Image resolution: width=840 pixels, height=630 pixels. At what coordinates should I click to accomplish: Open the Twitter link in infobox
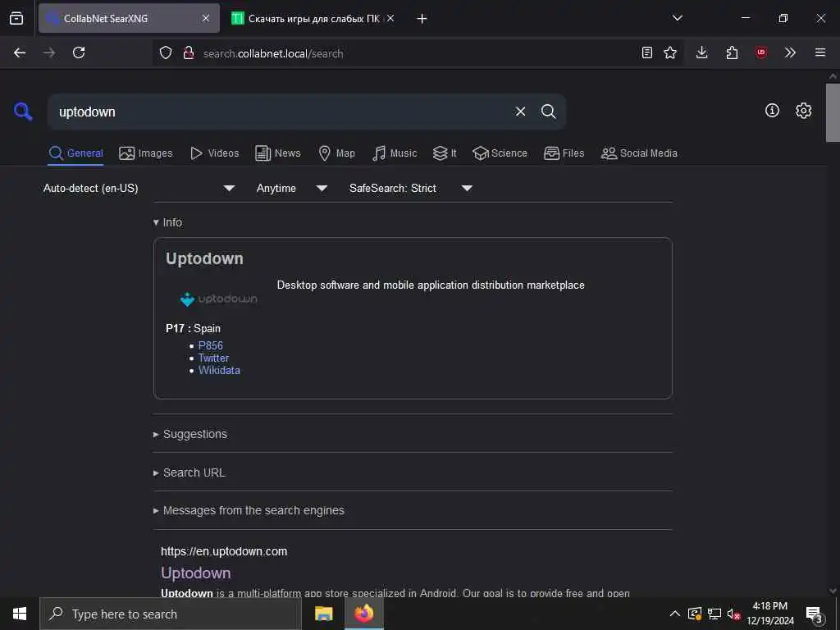[213, 358]
